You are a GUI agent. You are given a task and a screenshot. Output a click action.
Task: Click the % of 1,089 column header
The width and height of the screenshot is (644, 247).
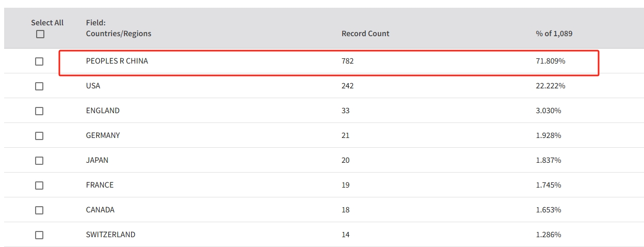pos(554,34)
